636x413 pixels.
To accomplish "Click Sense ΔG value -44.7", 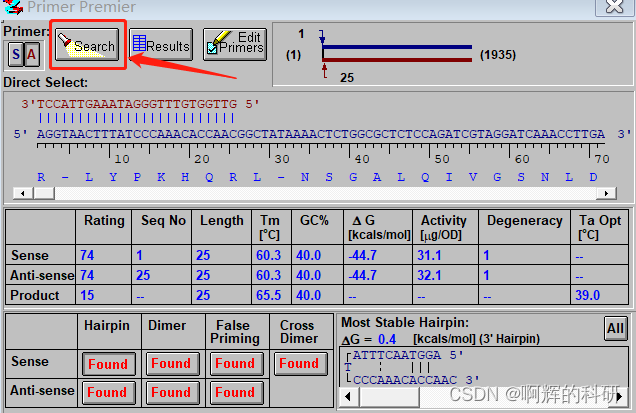I will [363, 255].
